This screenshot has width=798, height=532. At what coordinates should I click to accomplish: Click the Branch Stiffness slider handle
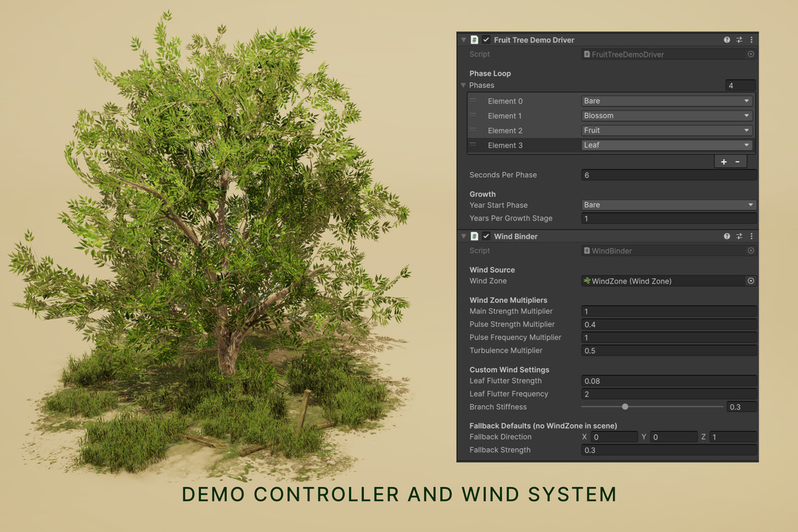click(x=625, y=406)
